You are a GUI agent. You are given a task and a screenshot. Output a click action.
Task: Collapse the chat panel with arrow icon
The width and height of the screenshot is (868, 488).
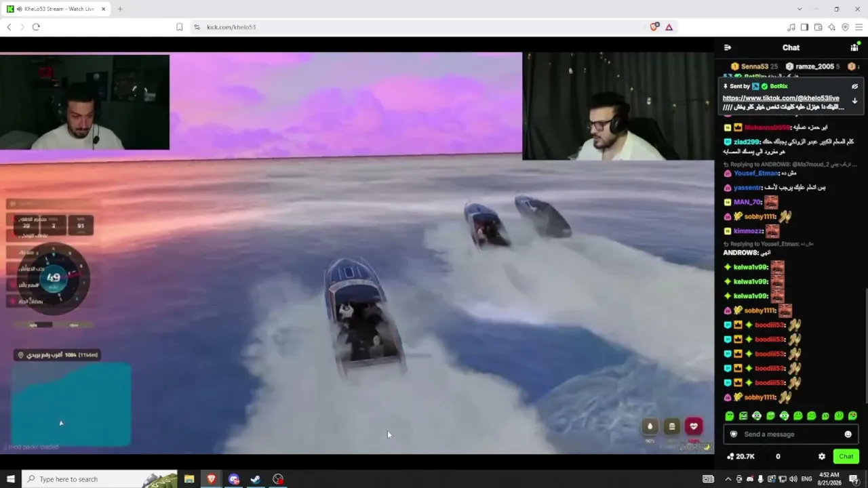(x=728, y=47)
